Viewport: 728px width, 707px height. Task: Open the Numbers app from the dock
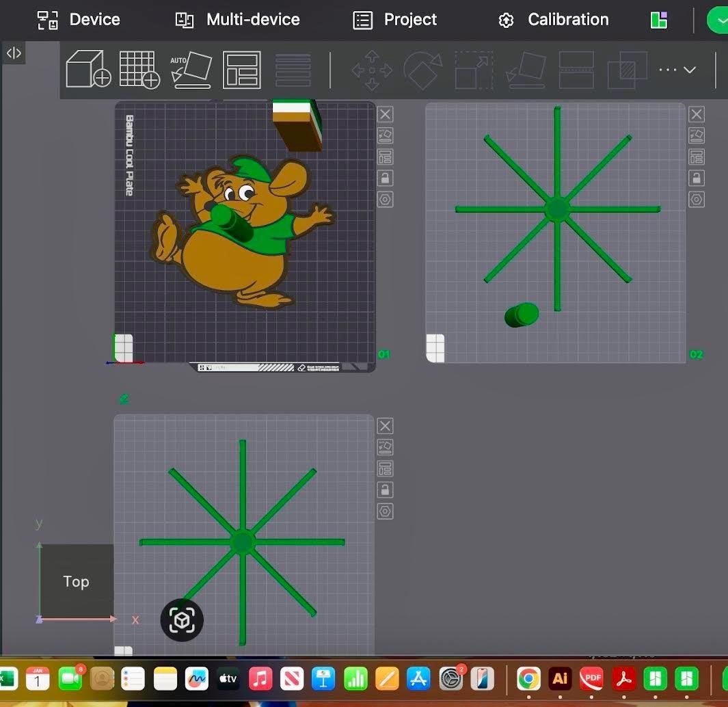pos(355,679)
